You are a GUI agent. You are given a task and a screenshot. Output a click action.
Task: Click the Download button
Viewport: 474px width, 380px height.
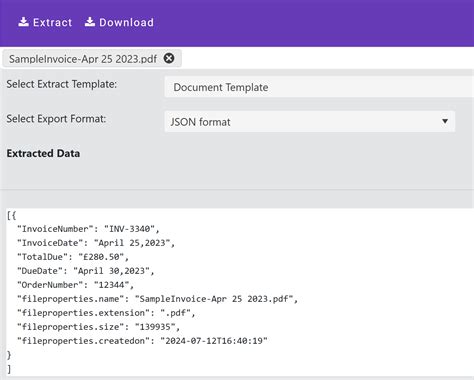(119, 22)
